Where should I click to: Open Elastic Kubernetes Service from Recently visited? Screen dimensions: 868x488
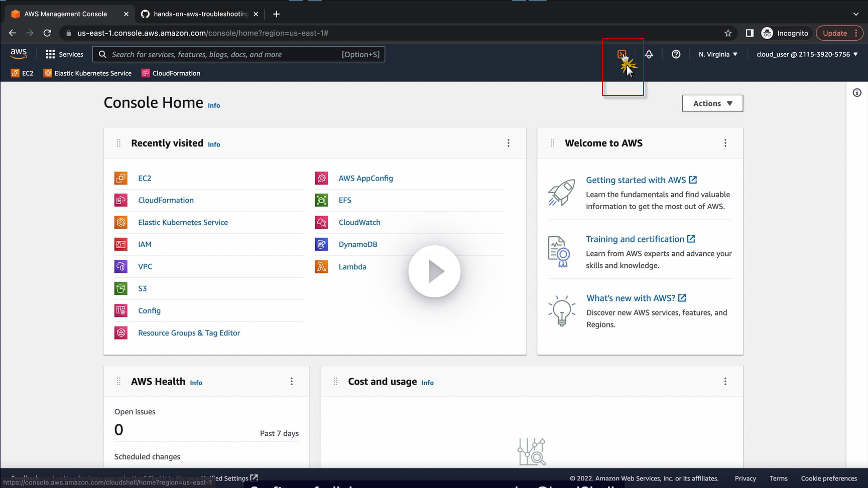(183, 222)
